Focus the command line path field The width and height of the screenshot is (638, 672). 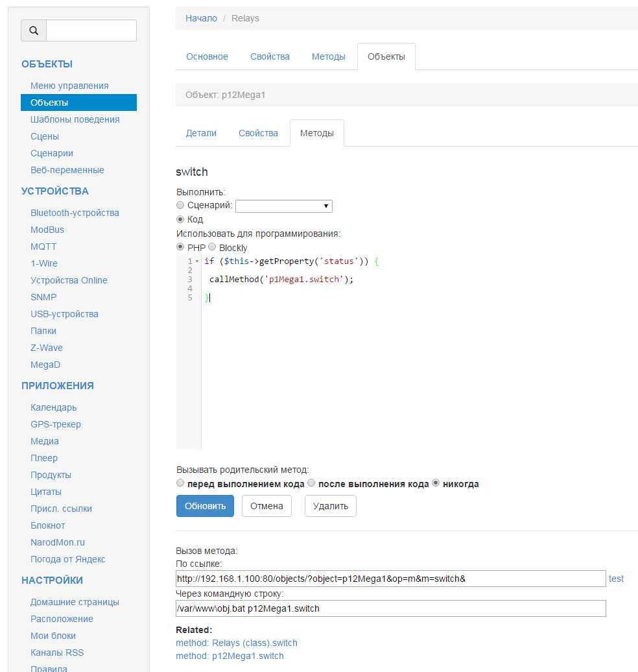click(390, 608)
